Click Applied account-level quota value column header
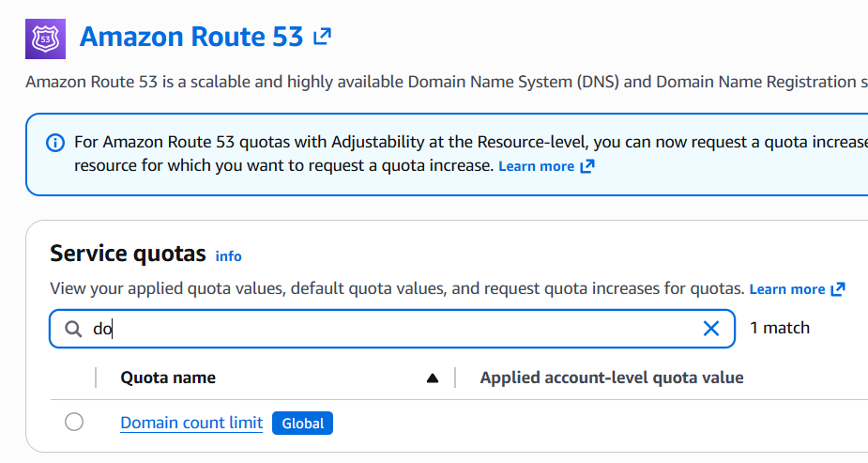The height and width of the screenshot is (463, 868). pos(612,378)
